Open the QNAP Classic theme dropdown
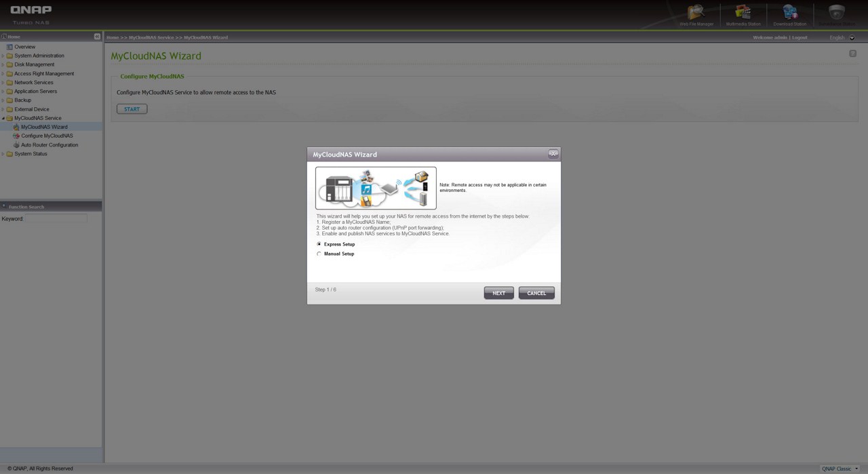 coord(840,469)
